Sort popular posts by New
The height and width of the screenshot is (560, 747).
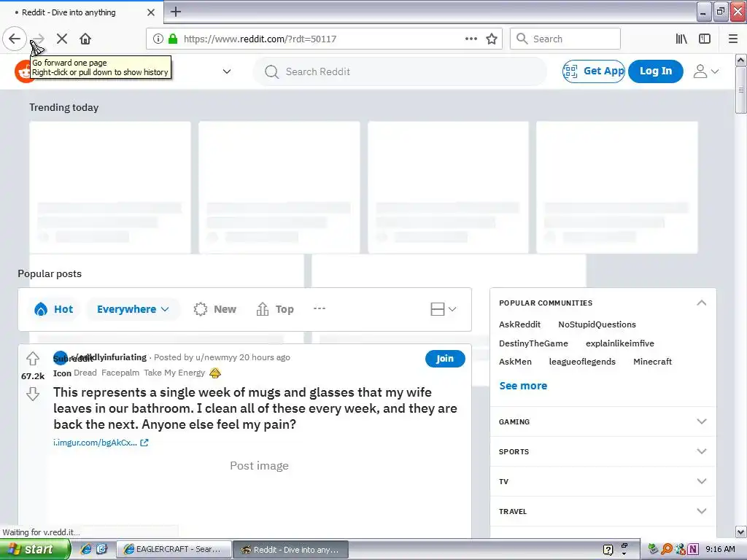coord(215,309)
